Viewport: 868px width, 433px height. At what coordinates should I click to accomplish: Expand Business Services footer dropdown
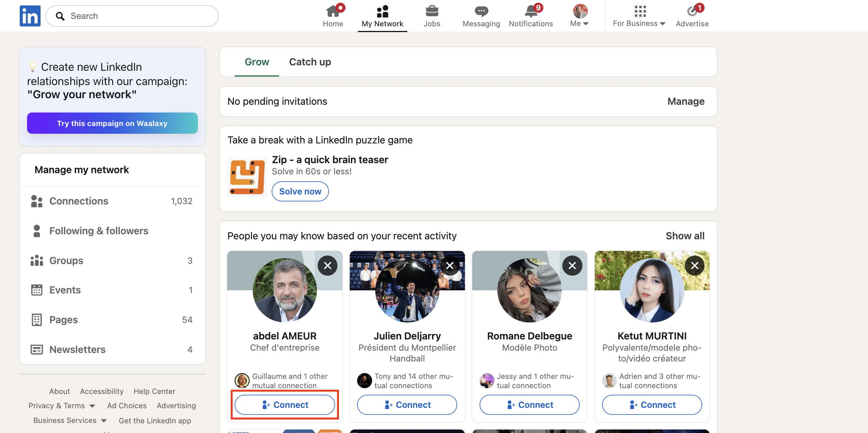click(x=70, y=420)
